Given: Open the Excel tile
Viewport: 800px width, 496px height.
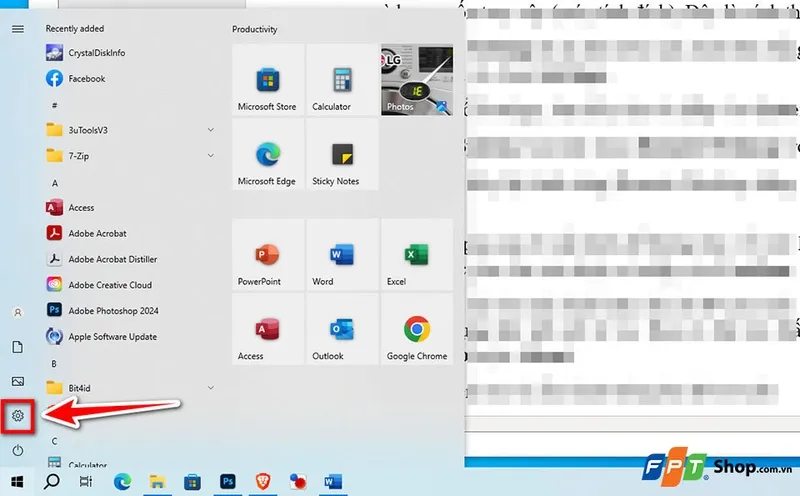Looking at the screenshot, I should [x=416, y=256].
